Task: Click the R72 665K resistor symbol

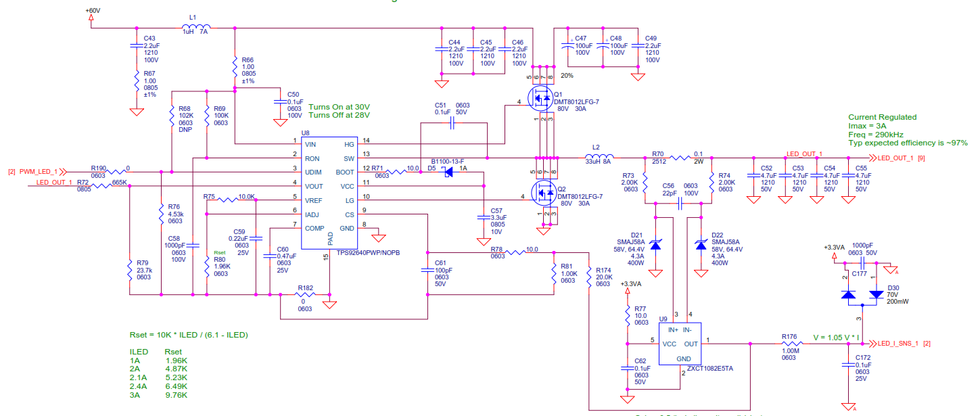Action: pos(100,187)
